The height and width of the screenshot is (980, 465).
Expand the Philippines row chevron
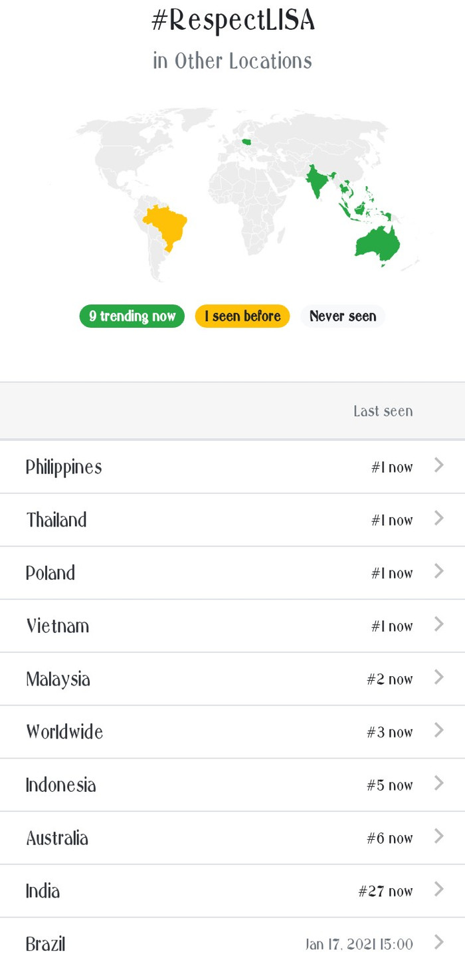coord(438,465)
